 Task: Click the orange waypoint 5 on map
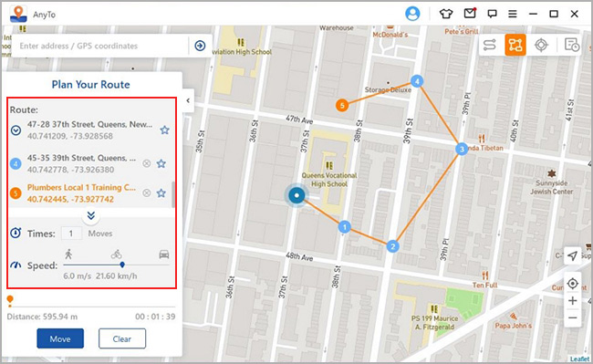point(342,105)
